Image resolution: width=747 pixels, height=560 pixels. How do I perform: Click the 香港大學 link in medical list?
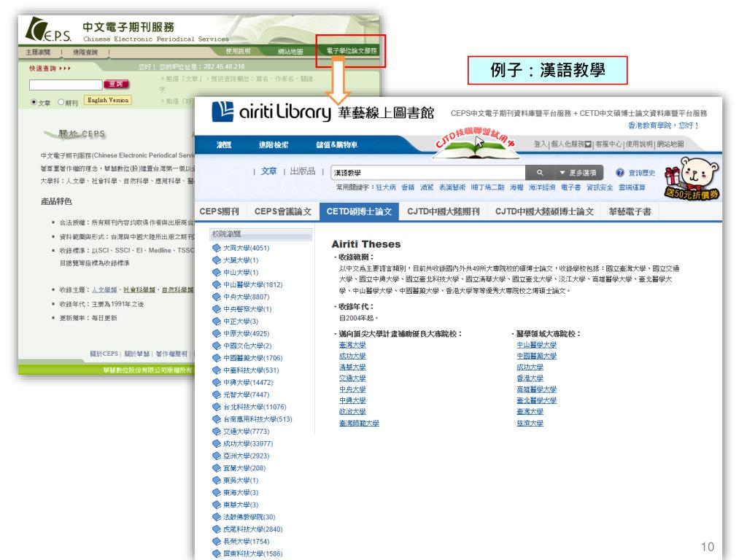point(530,378)
